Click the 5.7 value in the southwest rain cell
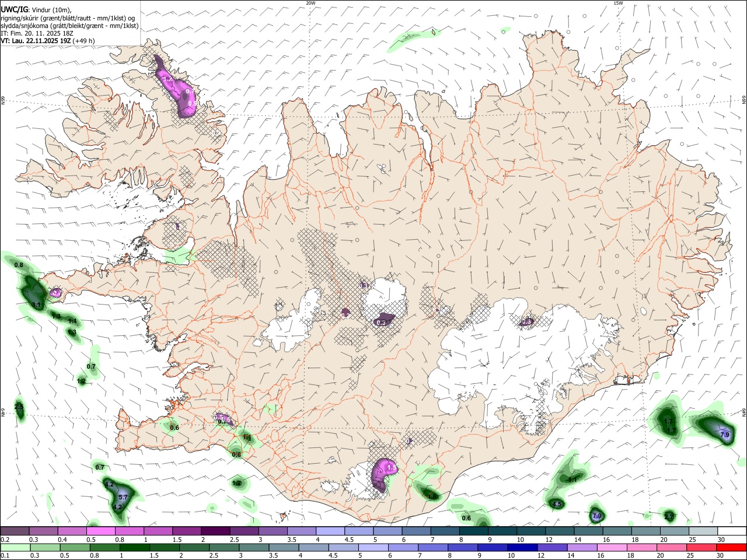This screenshot has height=560, width=747. tap(123, 497)
